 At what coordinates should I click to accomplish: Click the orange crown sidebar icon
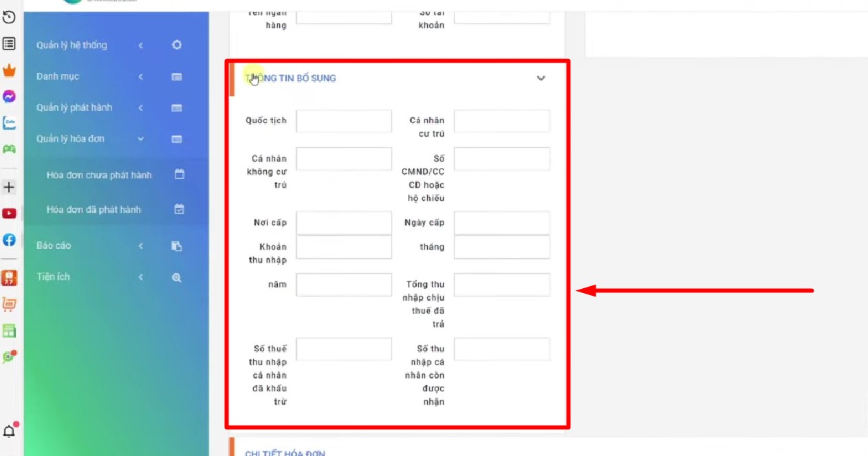9,70
